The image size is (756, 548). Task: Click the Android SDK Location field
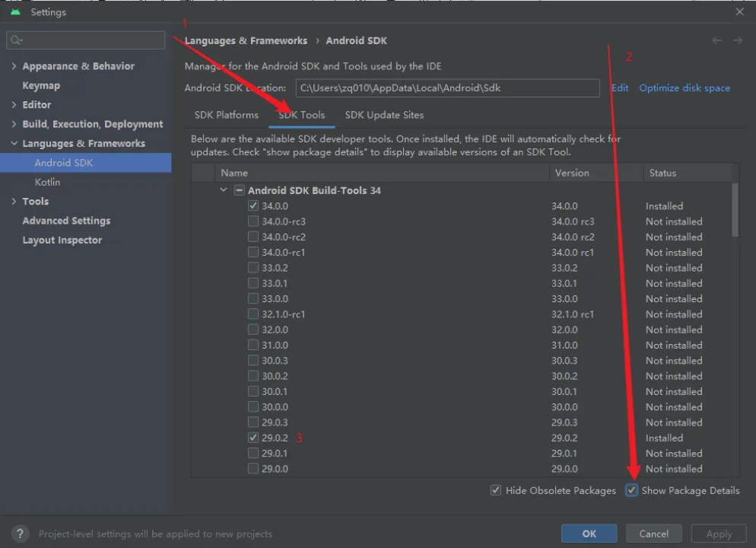pyautogui.click(x=447, y=88)
